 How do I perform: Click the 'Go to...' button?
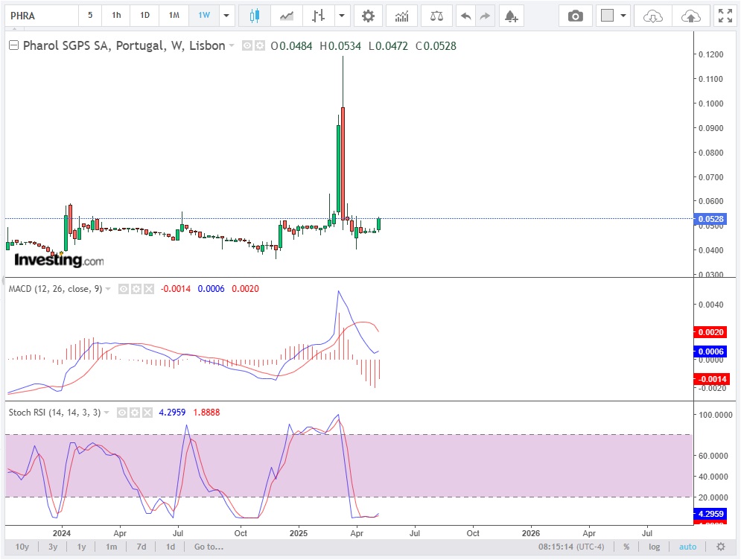pos(209,547)
